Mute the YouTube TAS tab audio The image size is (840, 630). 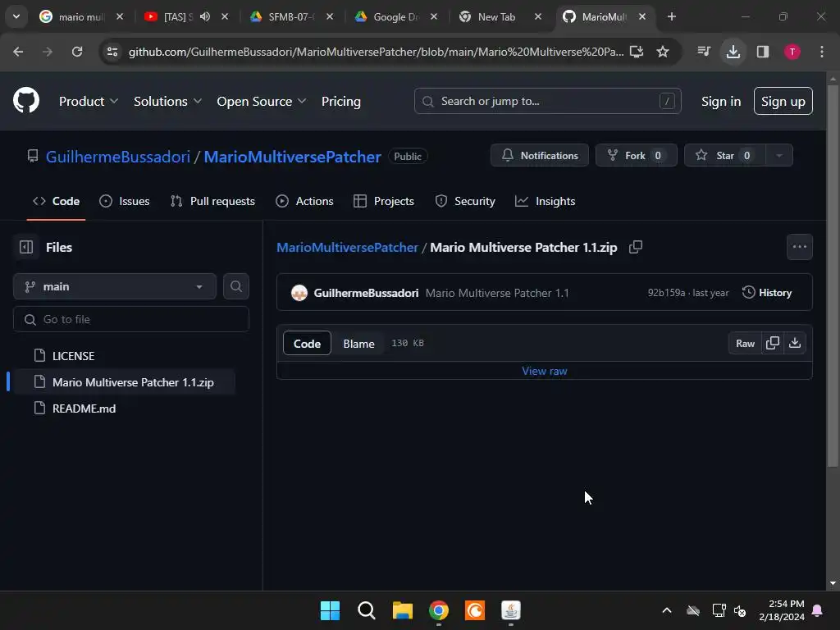[x=205, y=16]
